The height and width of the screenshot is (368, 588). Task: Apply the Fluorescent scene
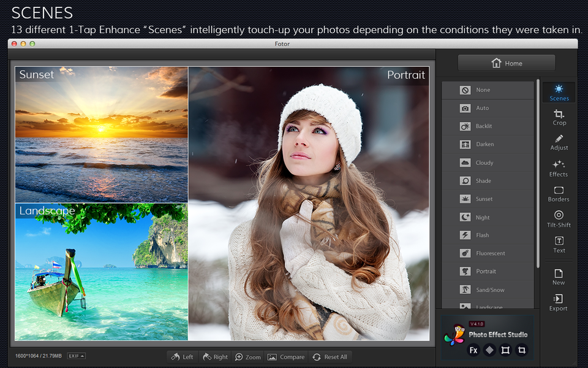(x=488, y=253)
